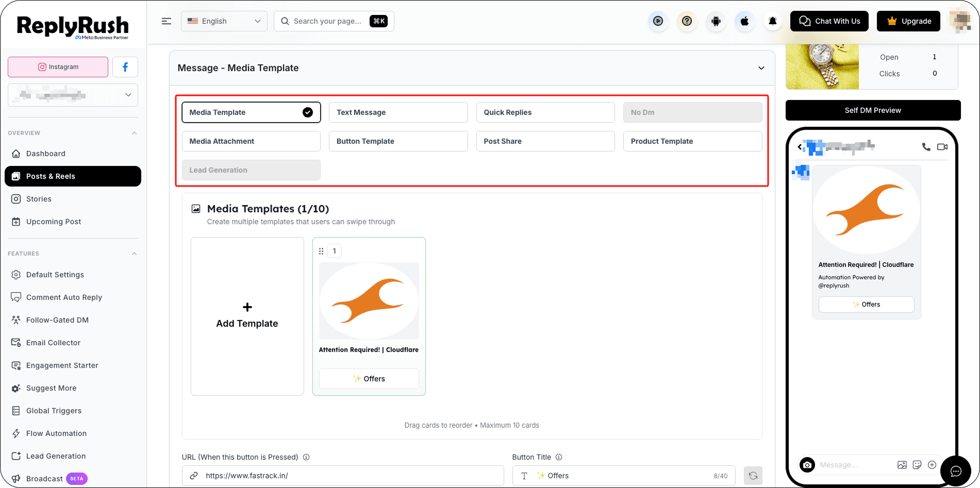This screenshot has width=980, height=488.
Task: Open the Android app icon
Action: [x=716, y=21]
